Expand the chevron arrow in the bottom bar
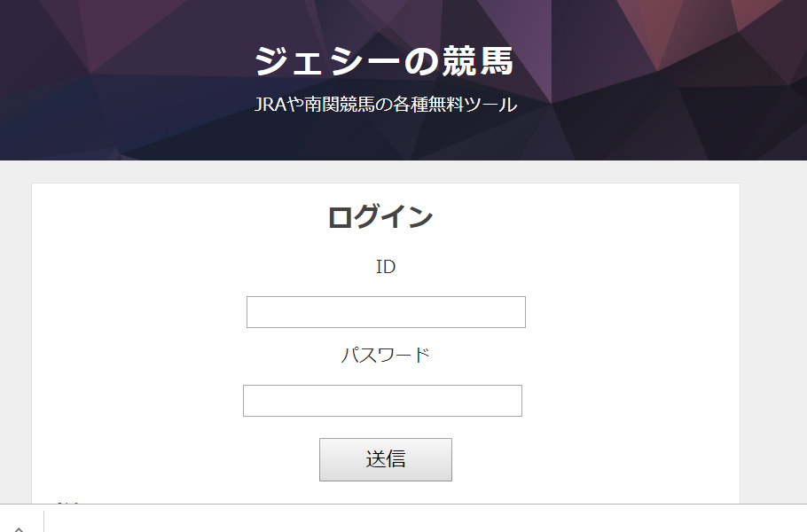Screen dimensions: 807x532 19,528
